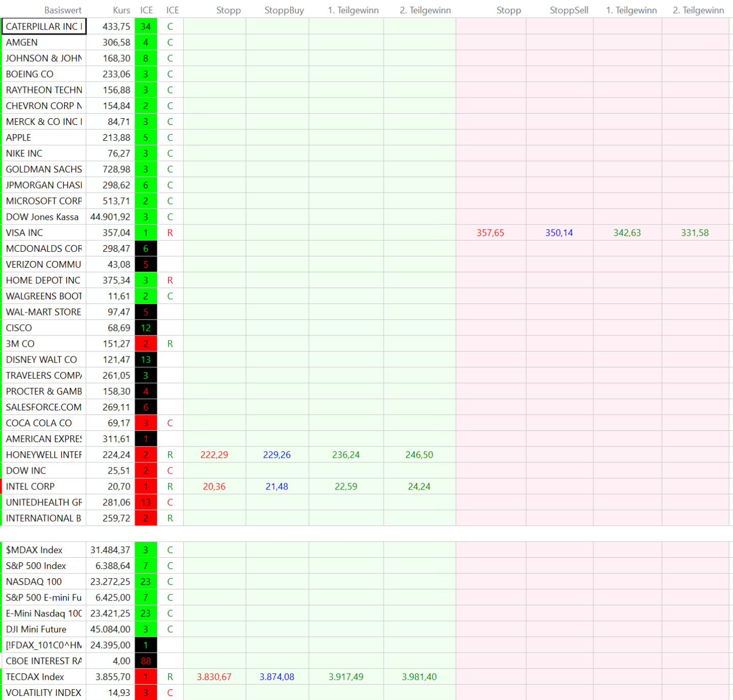733x700 pixels.
Task: Select the StoppSell column header
Action: (569, 10)
